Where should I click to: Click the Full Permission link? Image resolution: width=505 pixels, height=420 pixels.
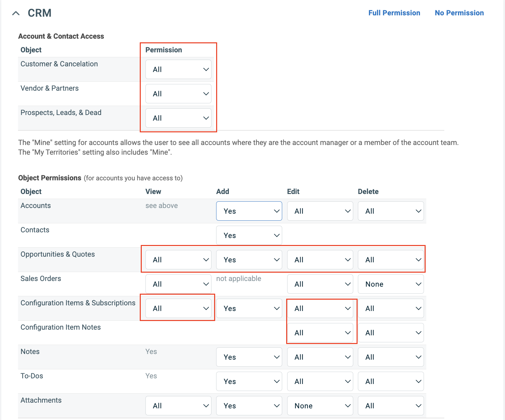[394, 13]
